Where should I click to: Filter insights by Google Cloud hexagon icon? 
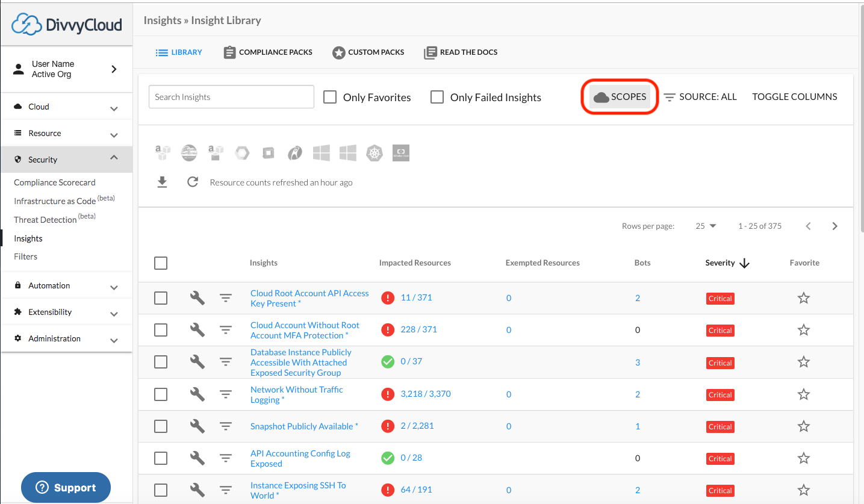(242, 153)
